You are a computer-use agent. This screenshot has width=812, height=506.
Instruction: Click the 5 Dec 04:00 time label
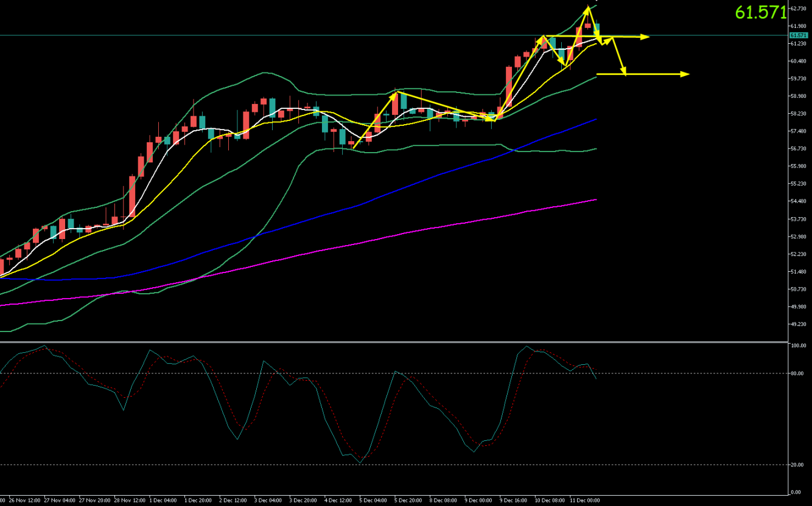click(x=372, y=501)
